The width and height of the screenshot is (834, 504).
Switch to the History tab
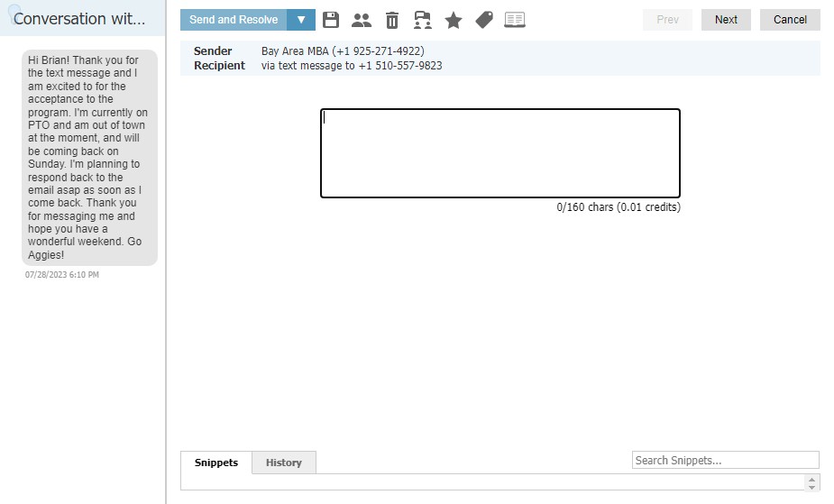(283, 463)
